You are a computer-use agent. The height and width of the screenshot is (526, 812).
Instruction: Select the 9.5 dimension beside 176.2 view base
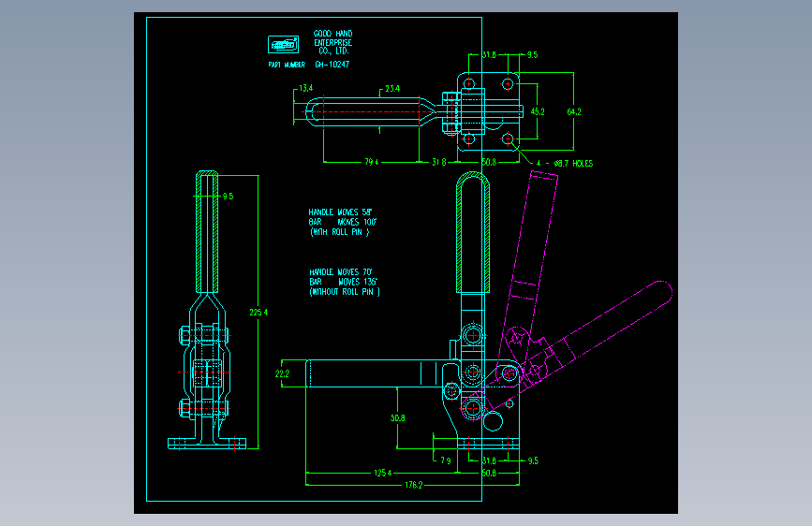coord(533,460)
